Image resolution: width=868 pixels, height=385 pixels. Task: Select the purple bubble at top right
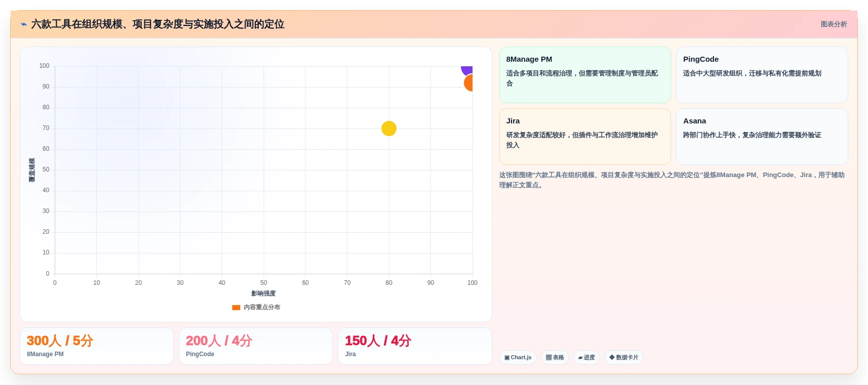coord(467,70)
